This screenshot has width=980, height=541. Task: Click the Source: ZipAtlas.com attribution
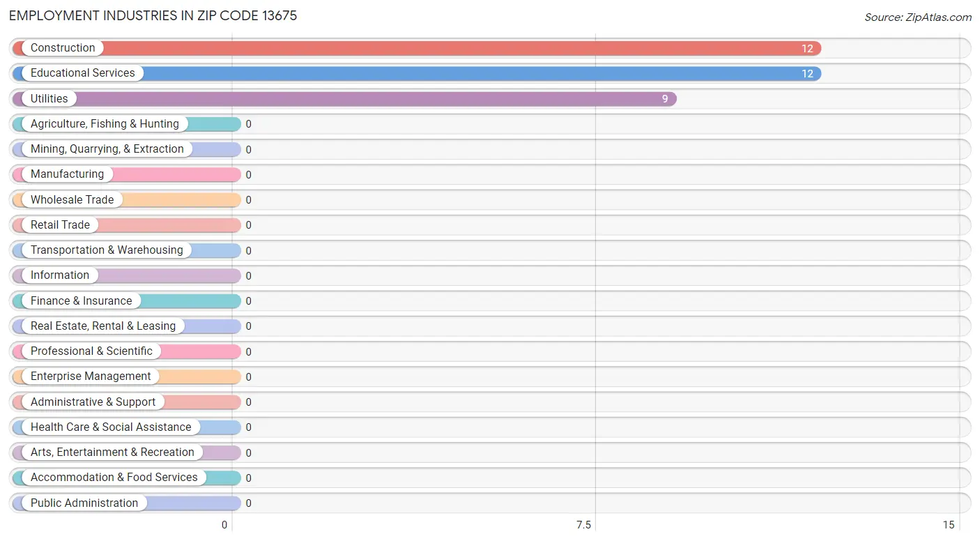click(x=918, y=17)
